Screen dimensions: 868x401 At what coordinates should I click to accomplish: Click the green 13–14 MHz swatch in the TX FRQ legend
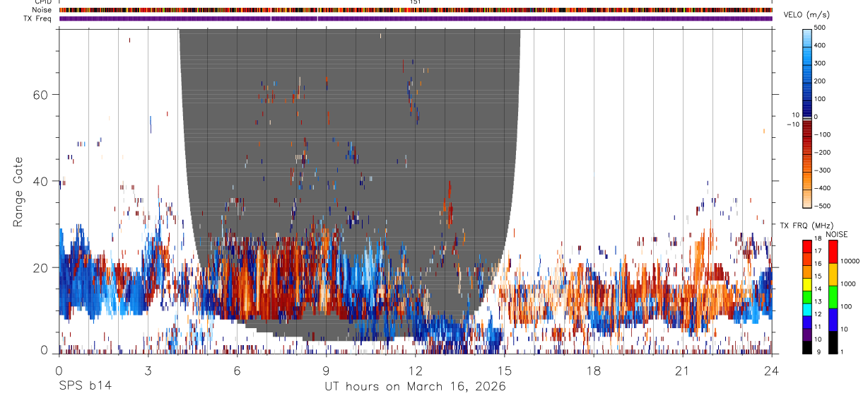pos(807,296)
